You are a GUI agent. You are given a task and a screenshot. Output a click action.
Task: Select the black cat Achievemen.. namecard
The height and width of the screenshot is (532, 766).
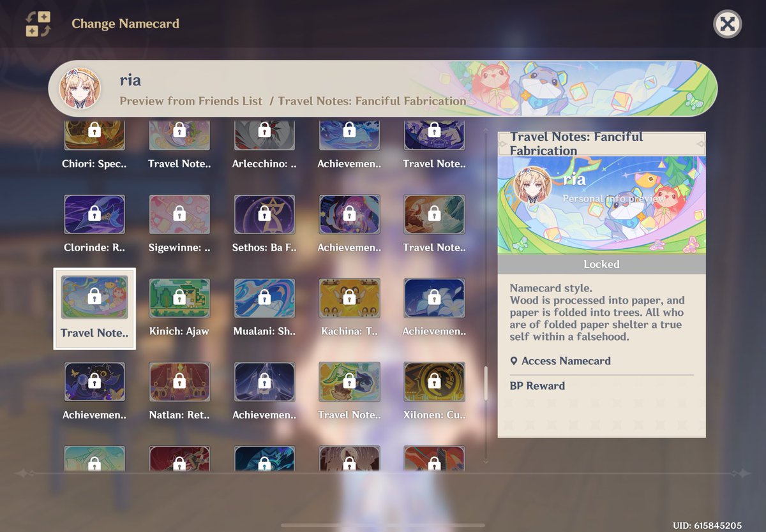point(94,392)
